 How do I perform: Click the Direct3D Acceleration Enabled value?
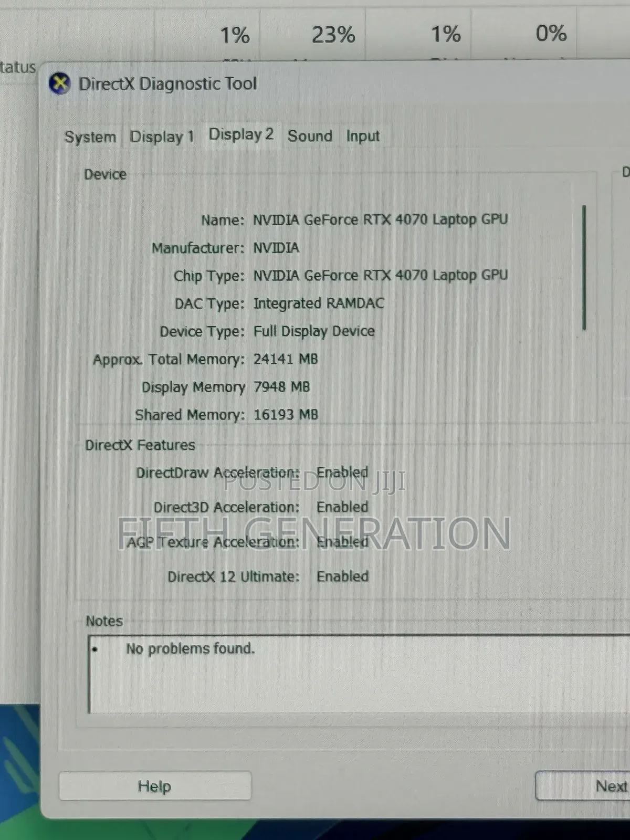click(342, 507)
